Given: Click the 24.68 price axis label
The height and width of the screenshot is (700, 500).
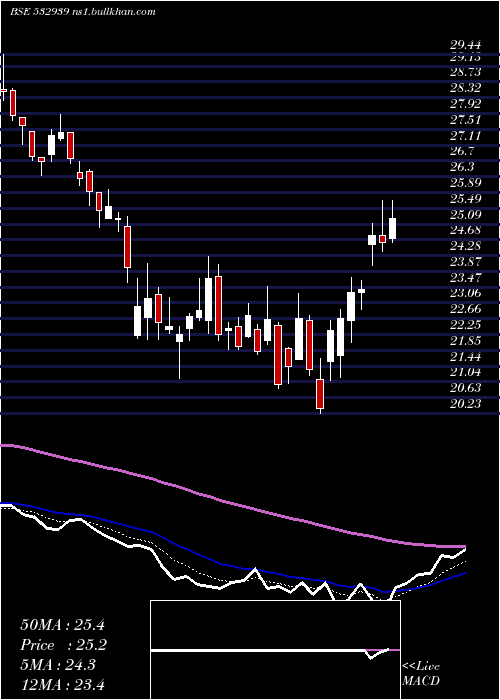Looking at the screenshot, I should [466, 230].
